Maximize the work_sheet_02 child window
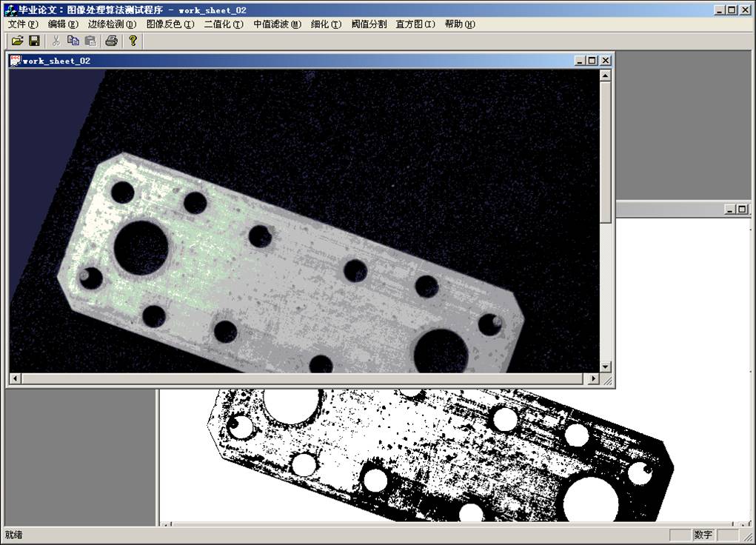Screen dimensions: 756x545 click(x=592, y=61)
